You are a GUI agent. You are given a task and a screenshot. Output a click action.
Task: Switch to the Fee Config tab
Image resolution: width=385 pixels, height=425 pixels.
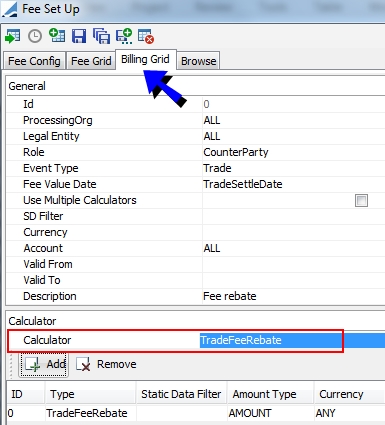34,61
